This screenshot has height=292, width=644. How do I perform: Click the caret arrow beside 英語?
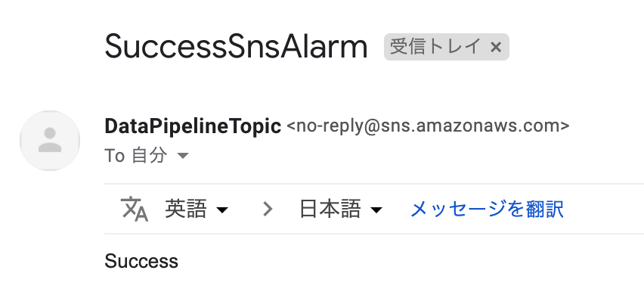[x=222, y=210]
